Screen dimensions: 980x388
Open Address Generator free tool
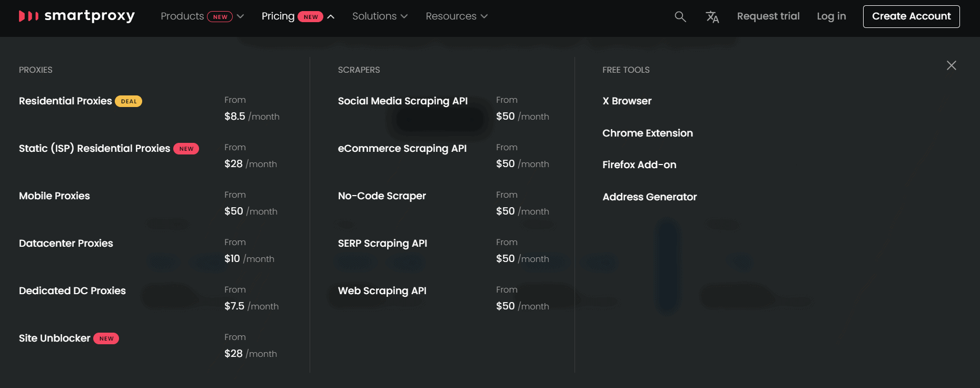point(649,197)
